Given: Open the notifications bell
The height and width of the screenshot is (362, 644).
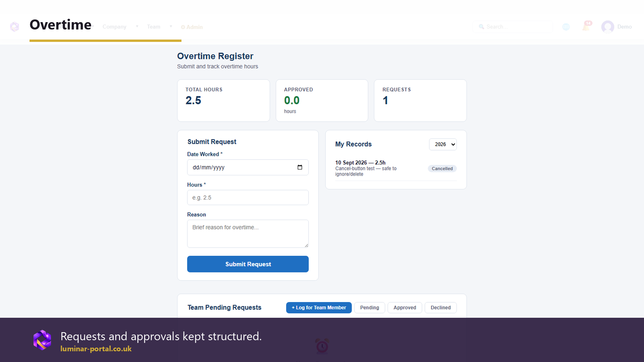Looking at the screenshot, I should pos(586,26).
